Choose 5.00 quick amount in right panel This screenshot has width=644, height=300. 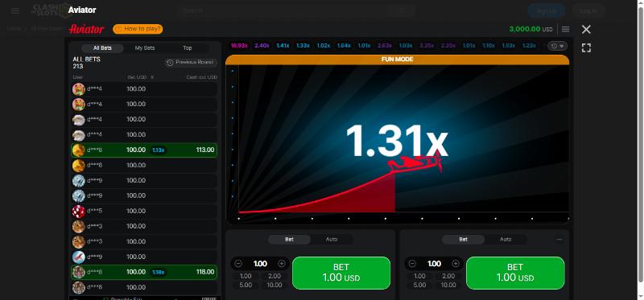coord(419,285)
